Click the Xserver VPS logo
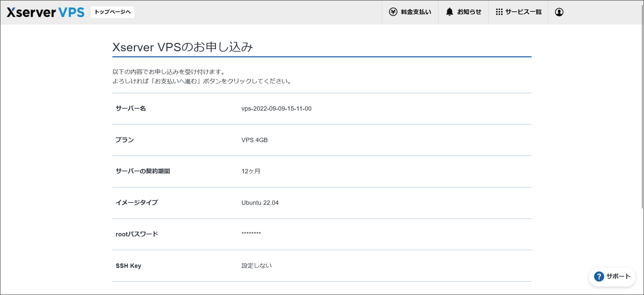The width and height of the screenshot is (644, 295). 46,12
